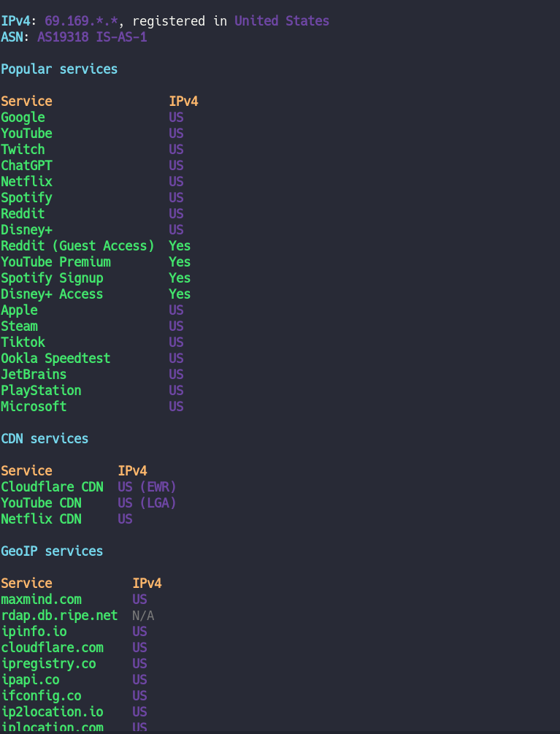Click the Reddit (Guest Access) row label
Viewport: 560px width, 734px height.
tap(77, 246)
